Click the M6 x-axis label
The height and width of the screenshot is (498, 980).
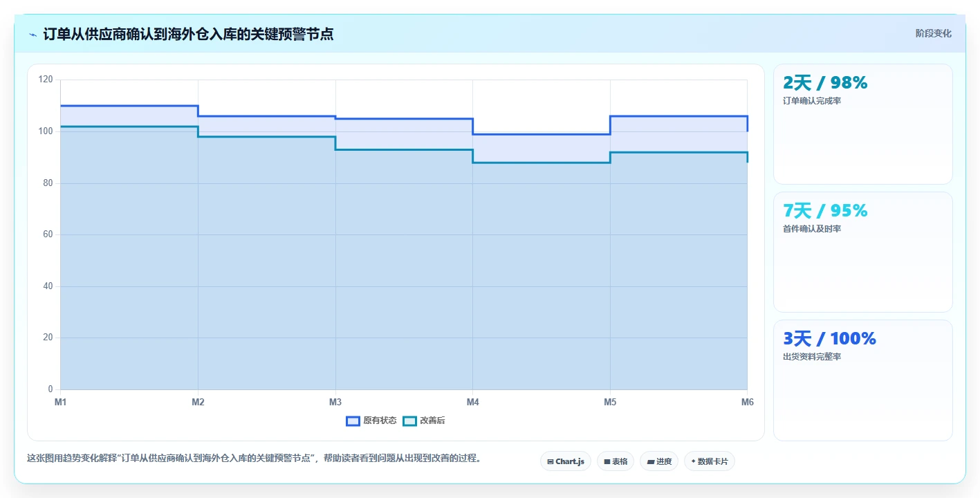click(748, 402)
